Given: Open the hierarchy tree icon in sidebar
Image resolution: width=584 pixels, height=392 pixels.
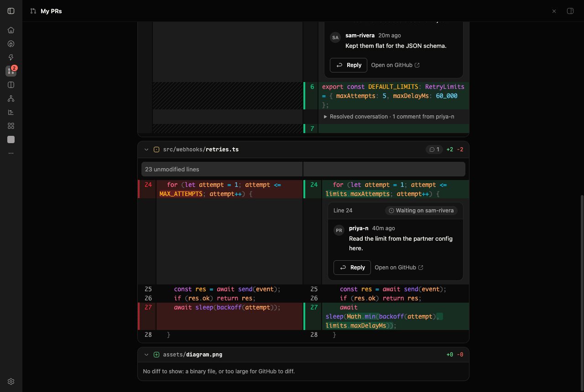Looking at the screenshot, I should pyautogui.click(x=11, y=98).
